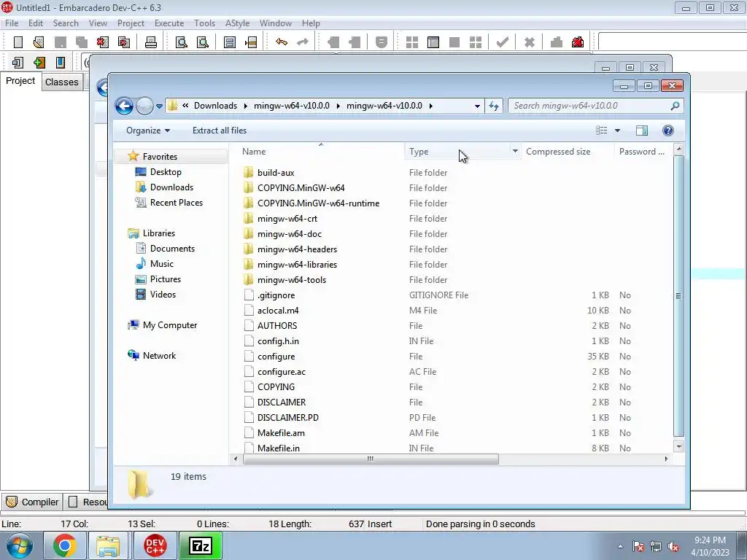The width and height of the screenshot is (747, 560).
Task: Expand the breadcrumb arrow after Downloads
Action: [x=245, y=106]
